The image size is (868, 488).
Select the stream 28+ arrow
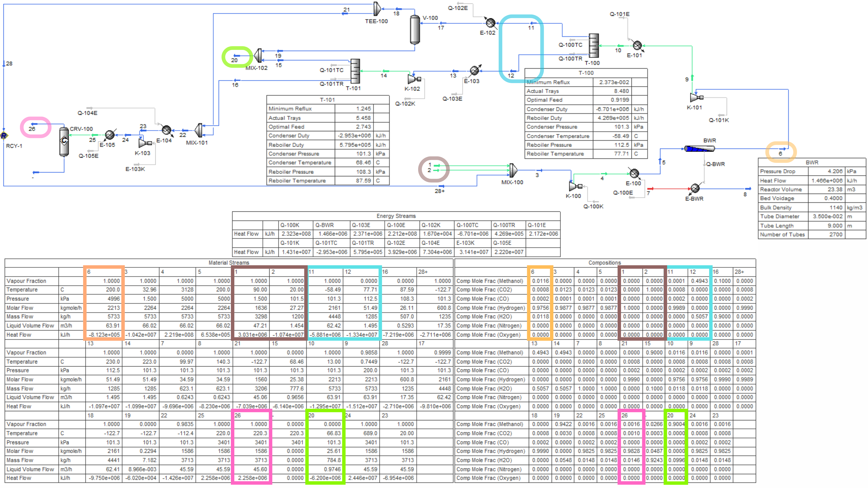441,186
